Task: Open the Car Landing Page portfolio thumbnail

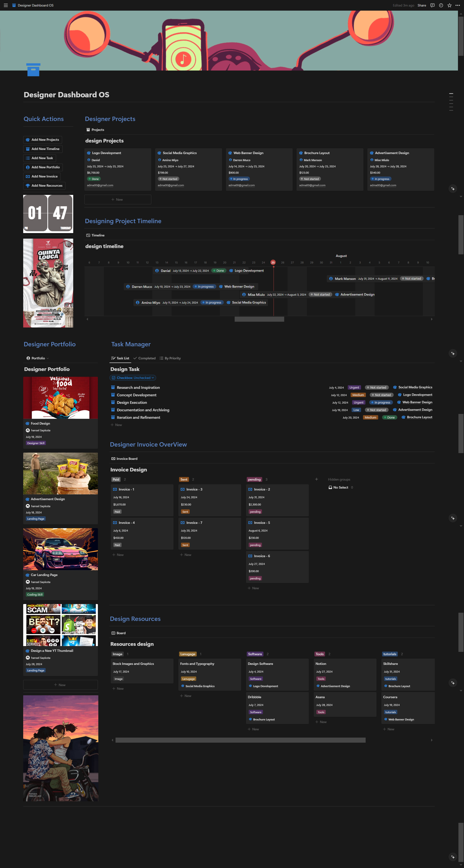Action: point(60,549)
